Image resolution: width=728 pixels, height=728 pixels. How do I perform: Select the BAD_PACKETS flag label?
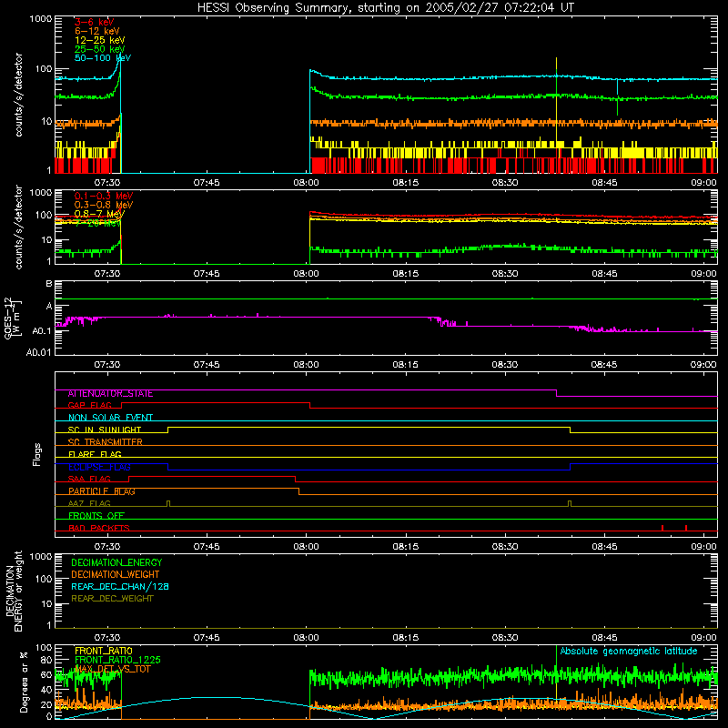click(99, 528)
